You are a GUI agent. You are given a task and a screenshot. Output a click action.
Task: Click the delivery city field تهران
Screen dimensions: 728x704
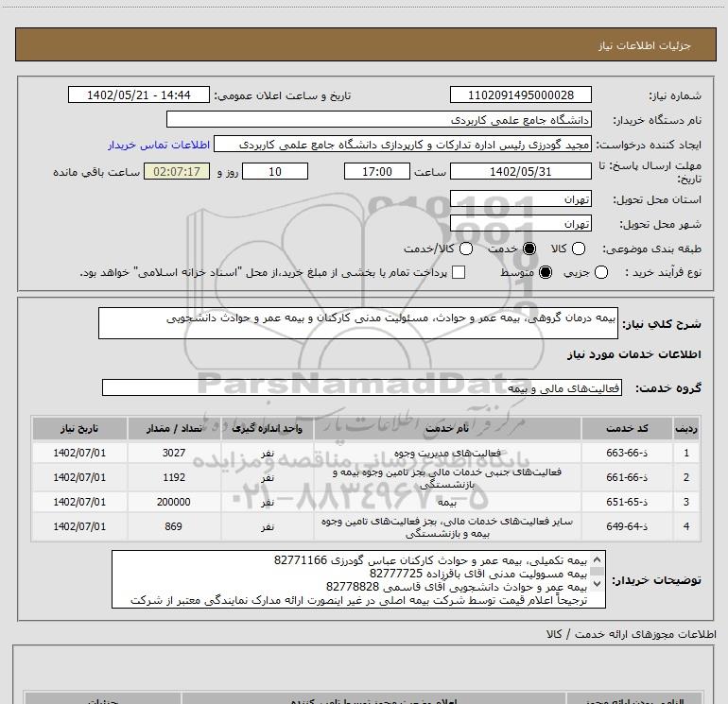click(520, 224)
